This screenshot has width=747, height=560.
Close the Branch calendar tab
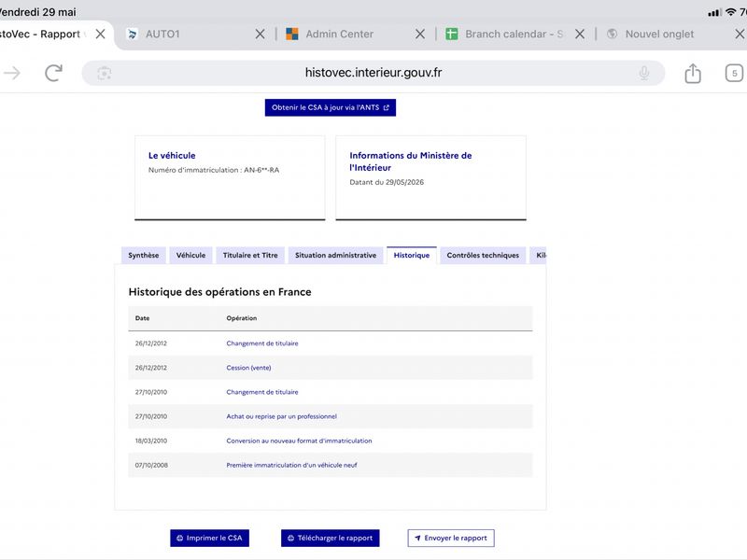[580, 34]
